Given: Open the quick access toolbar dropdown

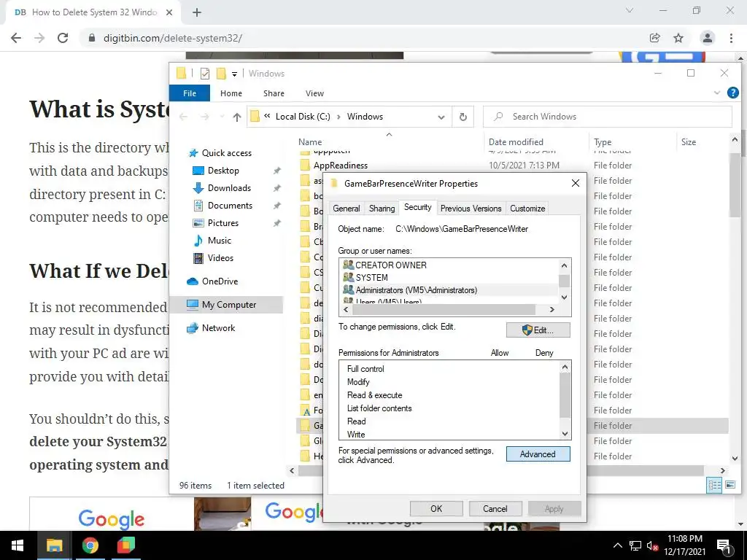Looking at the screenshot, I should click(x=234, y=74).
